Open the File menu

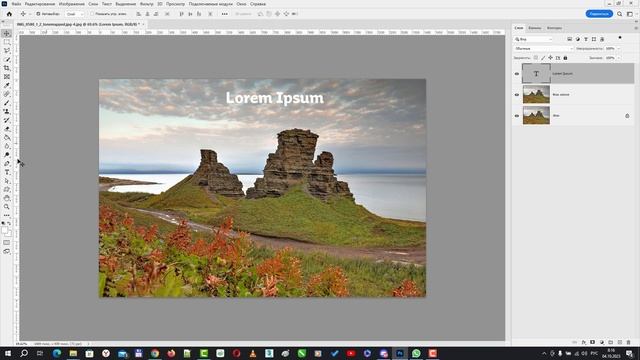(16, 4)
